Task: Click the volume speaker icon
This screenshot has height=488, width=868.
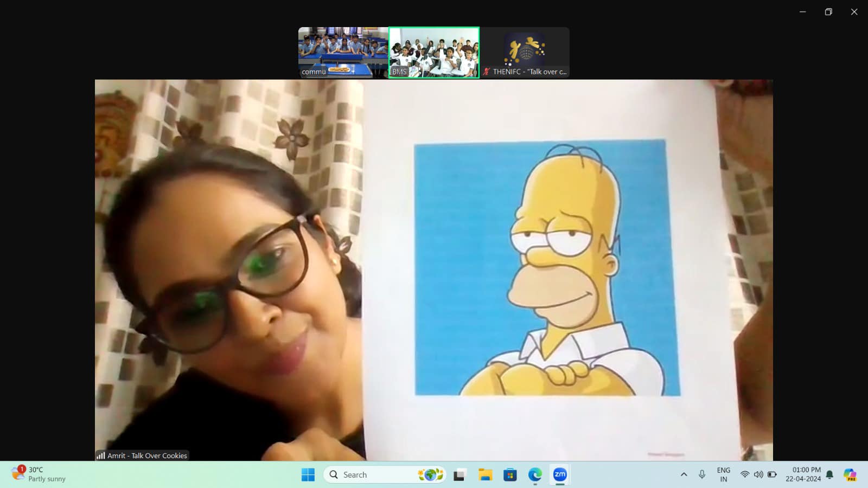Action: pyautogui.click(x=758, y=475)
